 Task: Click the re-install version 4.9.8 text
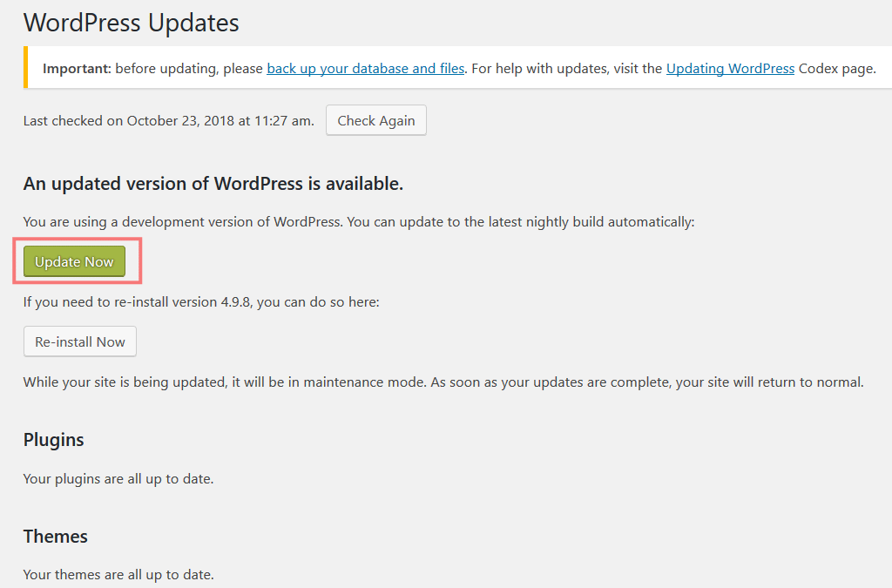click(201, 302)
